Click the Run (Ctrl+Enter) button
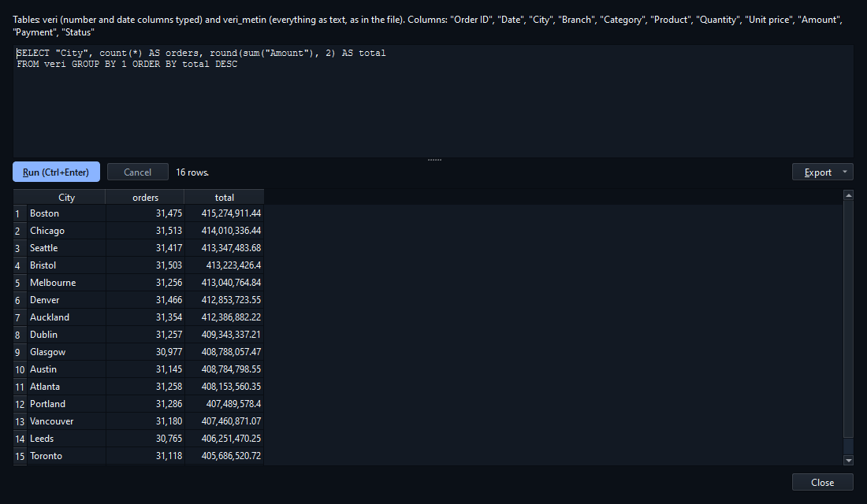This screenshot has width=867, height=504. pos(56,172)
